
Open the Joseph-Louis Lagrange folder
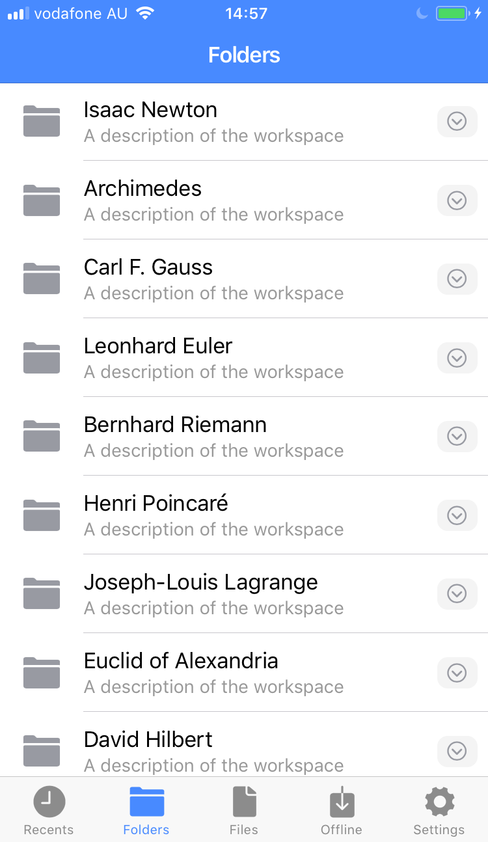click(195, 593)
